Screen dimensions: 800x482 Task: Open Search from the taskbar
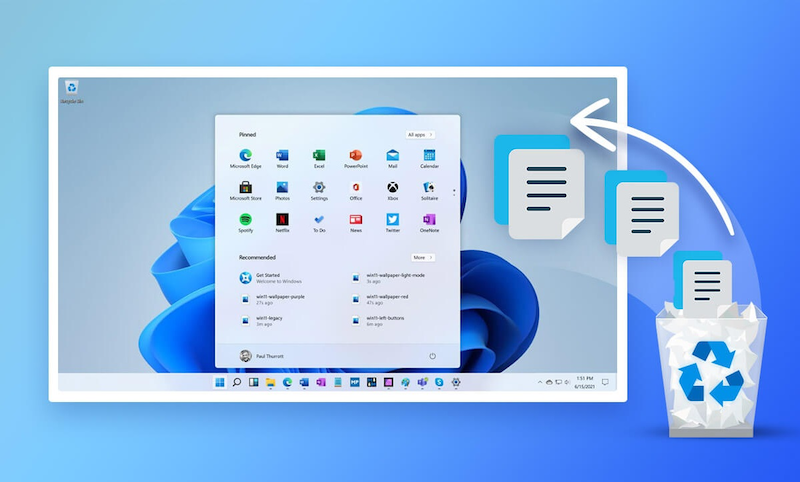(237, 382)
